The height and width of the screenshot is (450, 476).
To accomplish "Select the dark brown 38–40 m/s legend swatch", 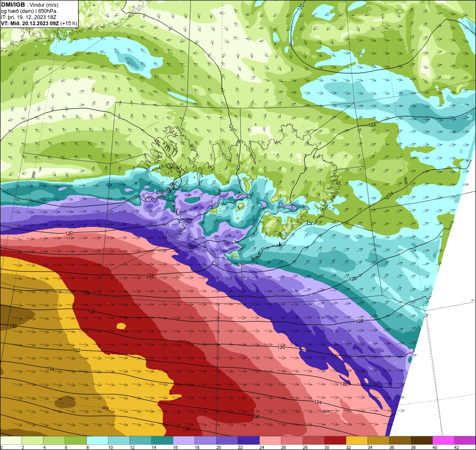I will click(x=422, y=440).
